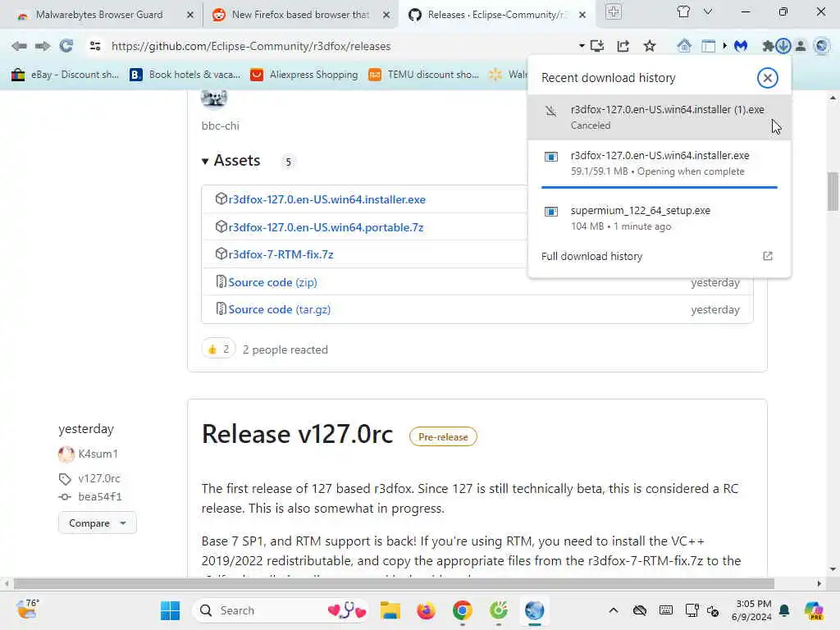Open File Explorer from taskbar
Viewport: 840px width, 630px height.
[x=390, y=610]
